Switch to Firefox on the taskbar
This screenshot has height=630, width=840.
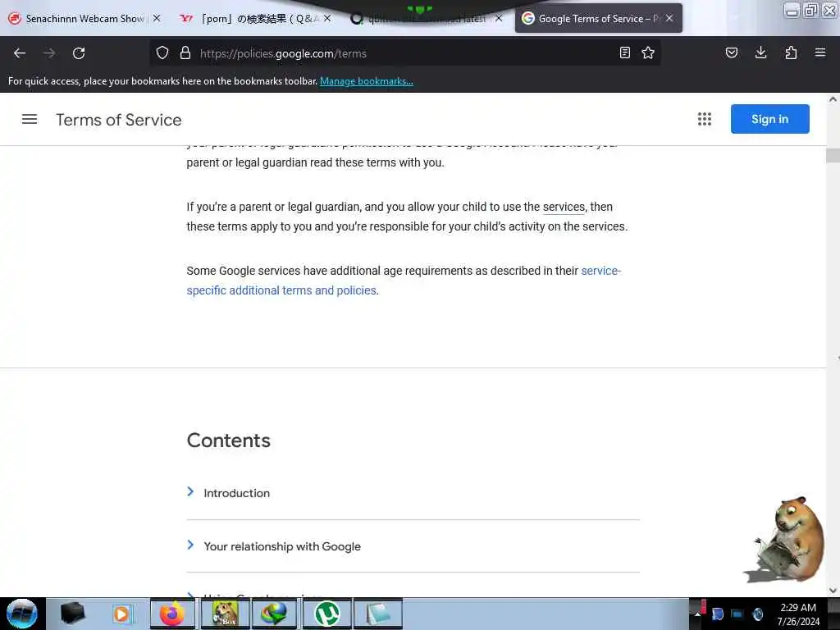point(172,614)
